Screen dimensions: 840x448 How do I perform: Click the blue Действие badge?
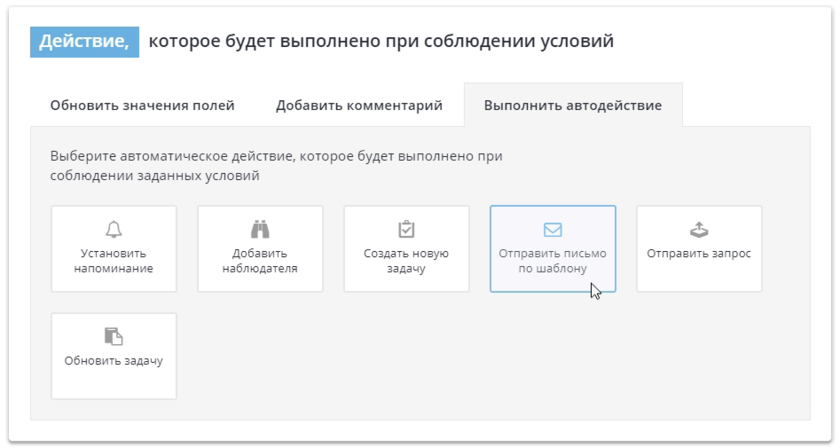(x=84, y=41)
